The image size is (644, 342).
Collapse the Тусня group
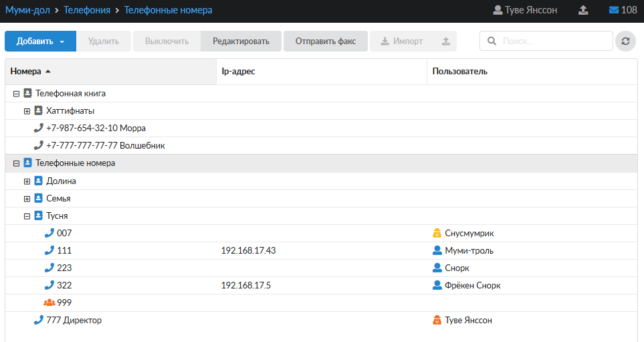[x=27, y=216]
